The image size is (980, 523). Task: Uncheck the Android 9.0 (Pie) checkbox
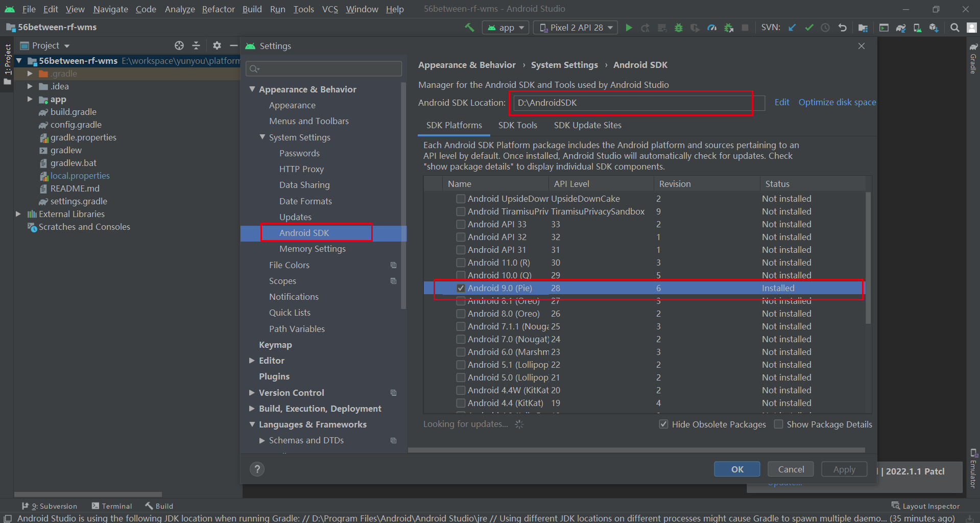[x=461, y=288]
